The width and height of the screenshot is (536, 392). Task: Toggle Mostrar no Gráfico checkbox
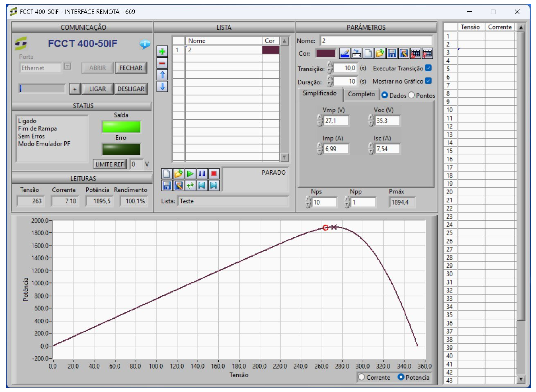428,81
